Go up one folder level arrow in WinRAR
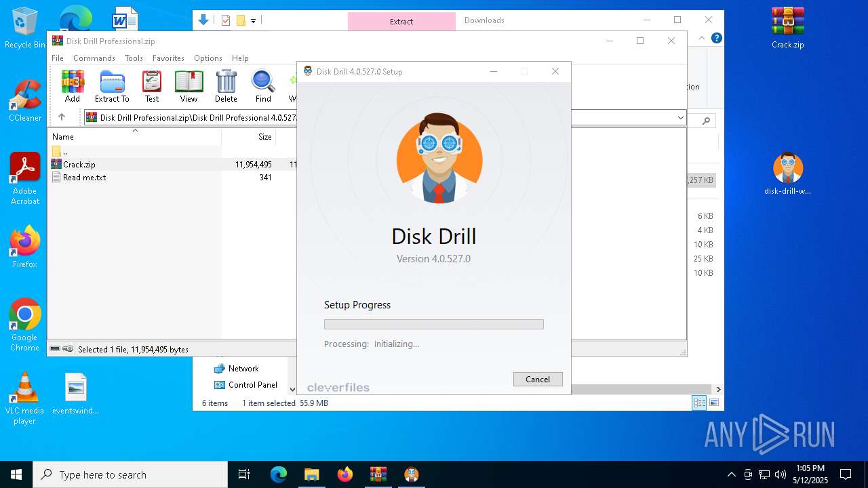868x488 pixels. click(62, 117)
